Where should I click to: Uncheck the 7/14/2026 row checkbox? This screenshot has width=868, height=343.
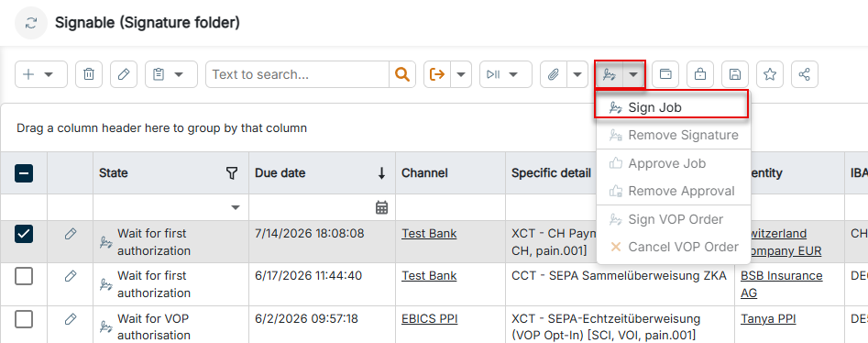point(23,234)
